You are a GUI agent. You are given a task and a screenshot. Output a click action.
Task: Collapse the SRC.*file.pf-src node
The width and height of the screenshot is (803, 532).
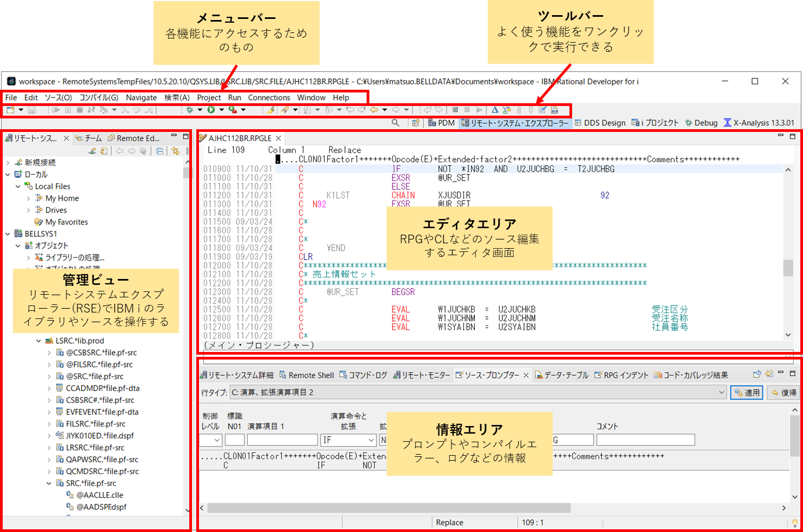click(49, 483)
